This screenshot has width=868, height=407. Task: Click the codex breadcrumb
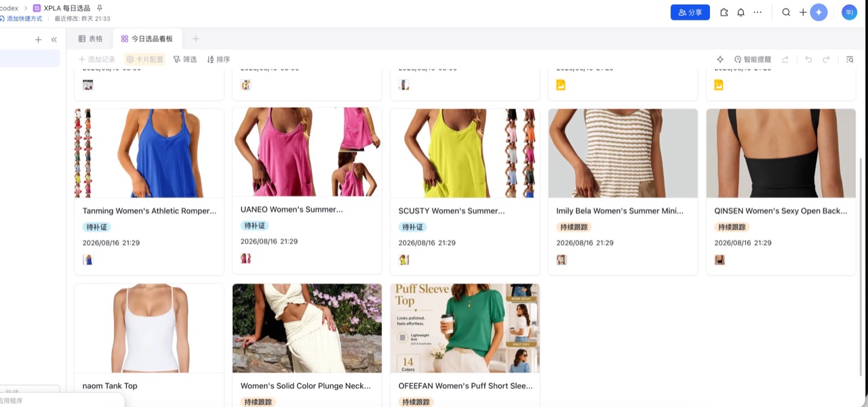click(9, 8)
